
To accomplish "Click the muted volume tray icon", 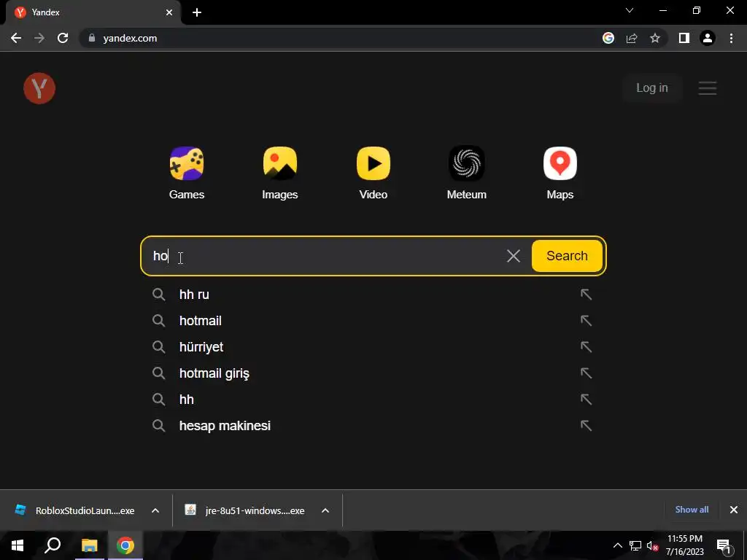I will point(652,545).
